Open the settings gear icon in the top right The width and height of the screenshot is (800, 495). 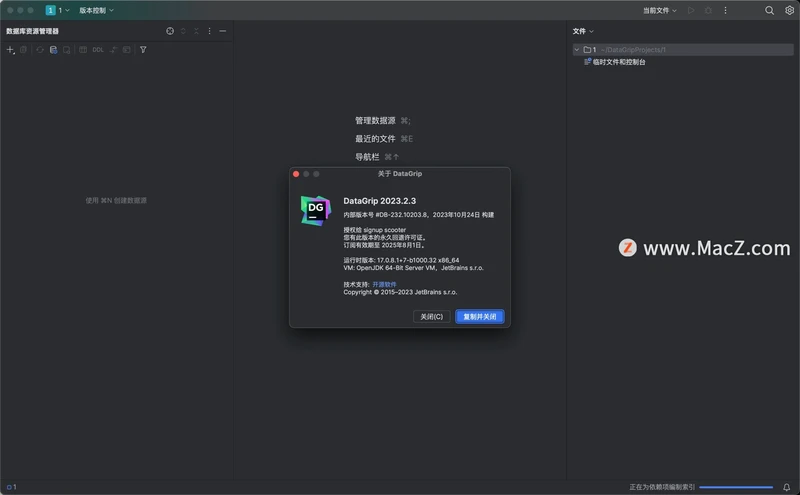tap(789, 10)
